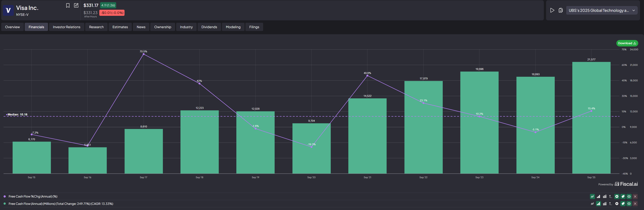
Task: Click the axis icon for Free Cash Flow %Chg
Action: [x=611, y=196]
